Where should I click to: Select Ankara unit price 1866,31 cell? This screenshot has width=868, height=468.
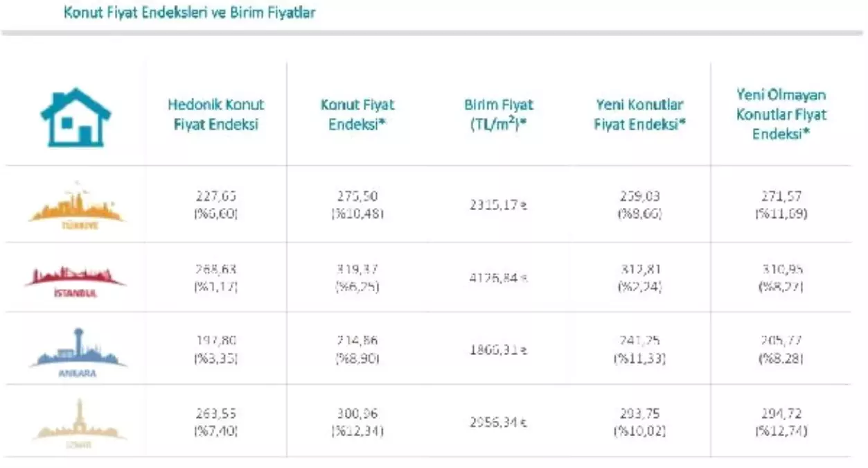[x=498, y=351]
